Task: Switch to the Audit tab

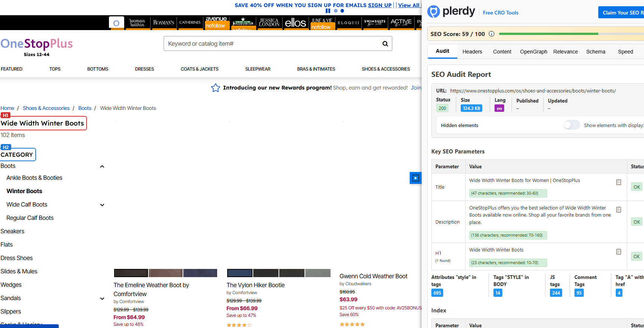Action: point(442,51)
